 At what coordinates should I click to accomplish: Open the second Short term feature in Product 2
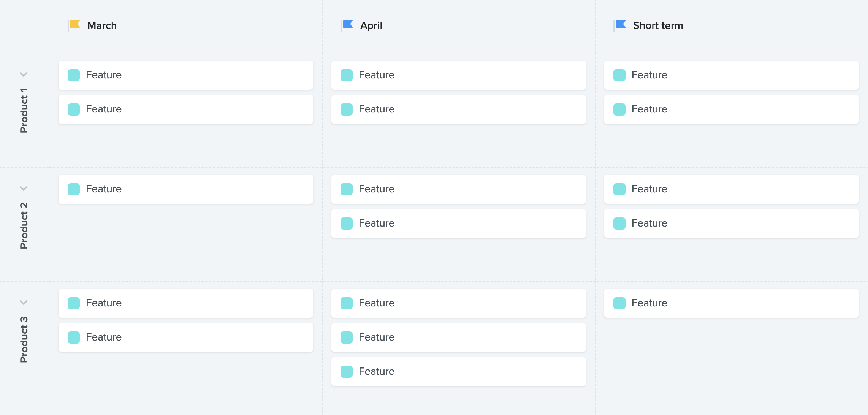[x=732, y=223]
